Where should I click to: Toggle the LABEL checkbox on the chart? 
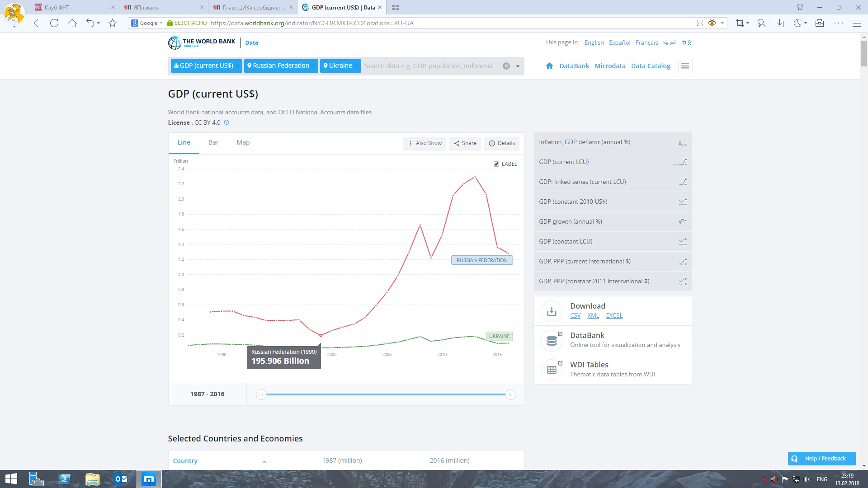coord(496,164)
